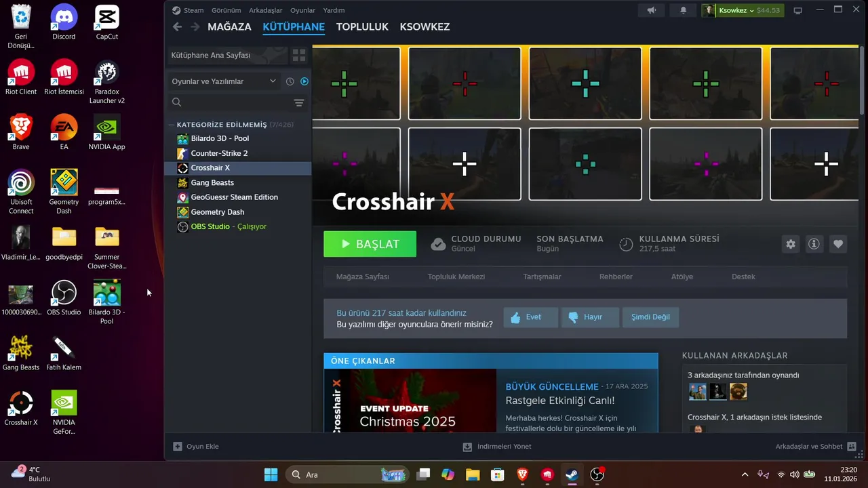
Task: Open Ubisoft Connect desktop icon
Action: point(21,192)
